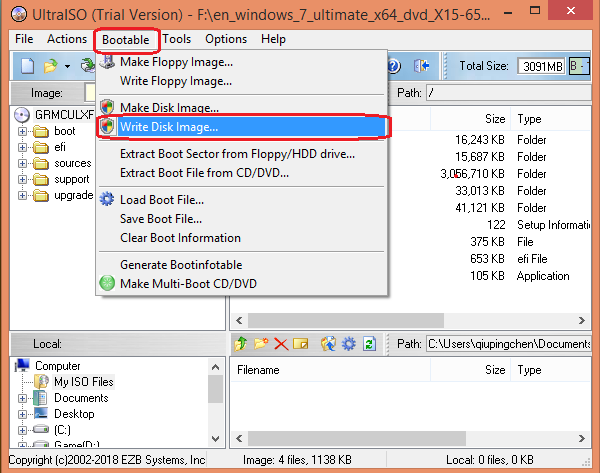Click the Add files icon in Local toolbar

point(328,344)
